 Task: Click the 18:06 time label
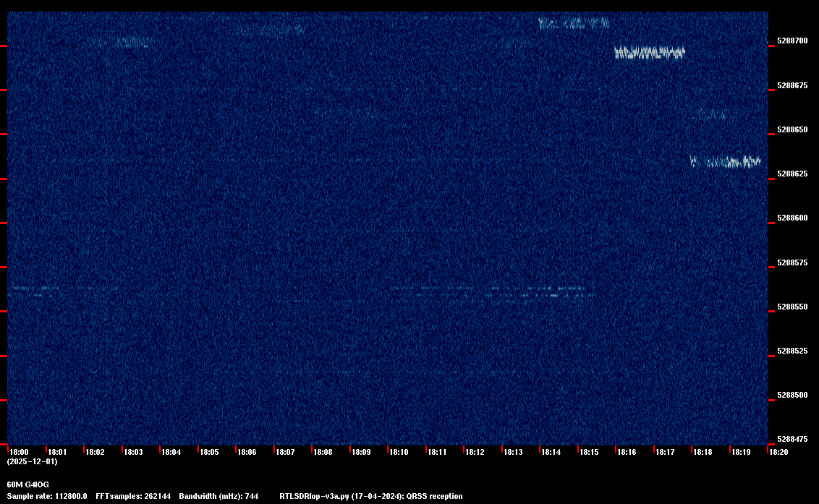(247, 452)
